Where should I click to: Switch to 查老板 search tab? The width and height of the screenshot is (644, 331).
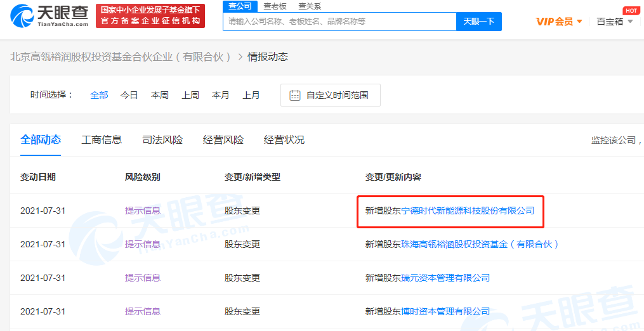pos(275,6)
